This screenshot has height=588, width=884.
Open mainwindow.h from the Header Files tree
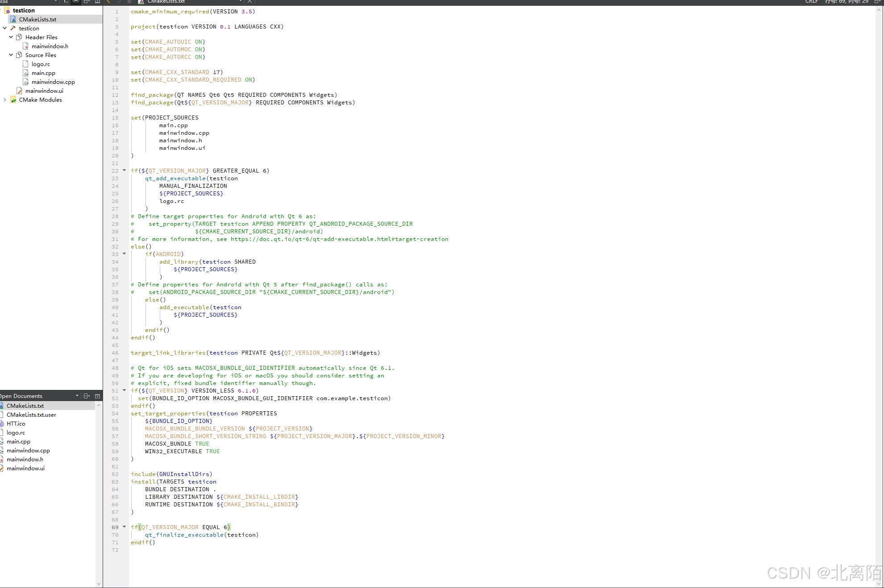50,46
